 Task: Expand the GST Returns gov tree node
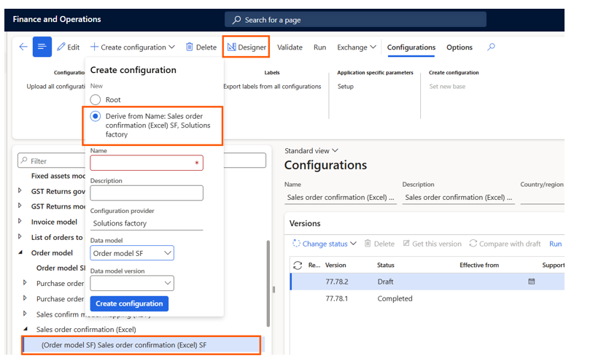click(20, 190)
